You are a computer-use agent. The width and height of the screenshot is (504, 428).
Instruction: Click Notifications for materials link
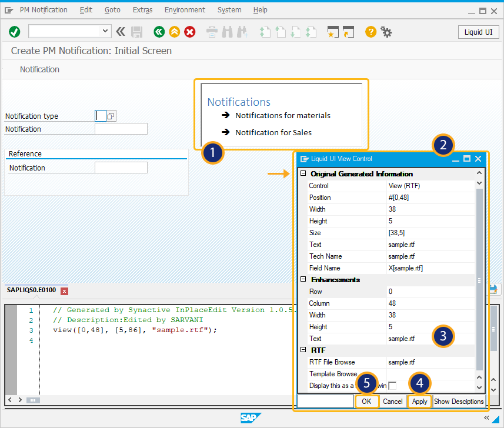283,115
